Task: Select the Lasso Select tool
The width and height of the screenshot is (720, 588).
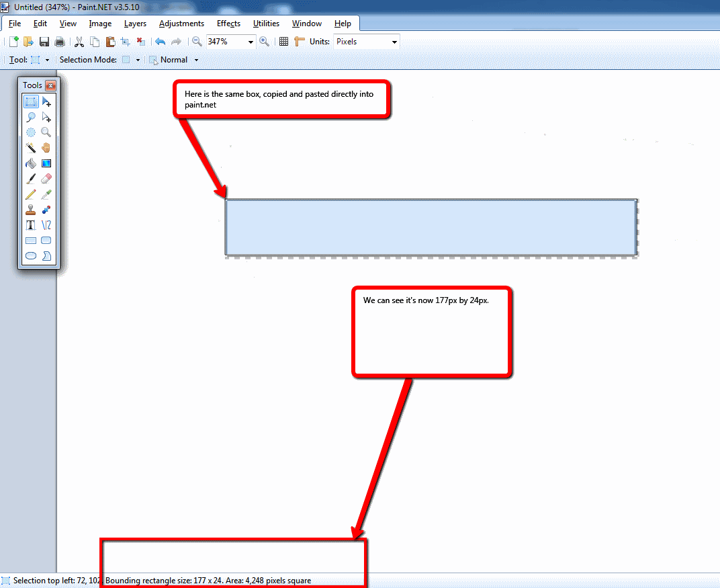Action: click(30, 117)
